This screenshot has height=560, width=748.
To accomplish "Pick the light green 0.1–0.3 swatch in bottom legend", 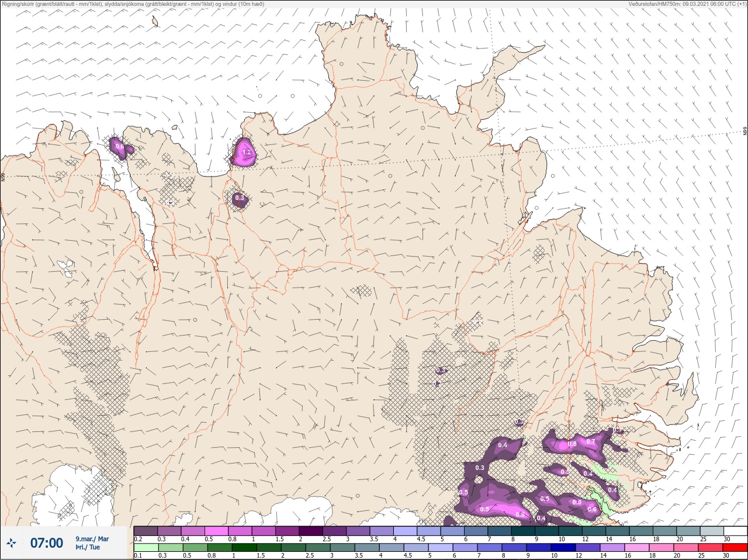I will [146, 548].
